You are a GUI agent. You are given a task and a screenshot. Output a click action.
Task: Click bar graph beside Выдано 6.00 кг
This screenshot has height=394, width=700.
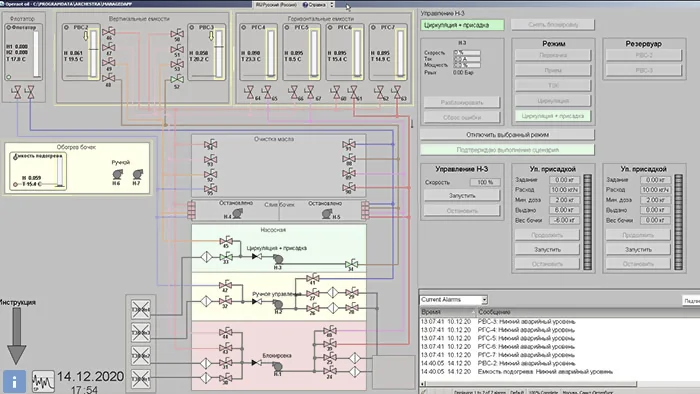[x=588, y=222]
